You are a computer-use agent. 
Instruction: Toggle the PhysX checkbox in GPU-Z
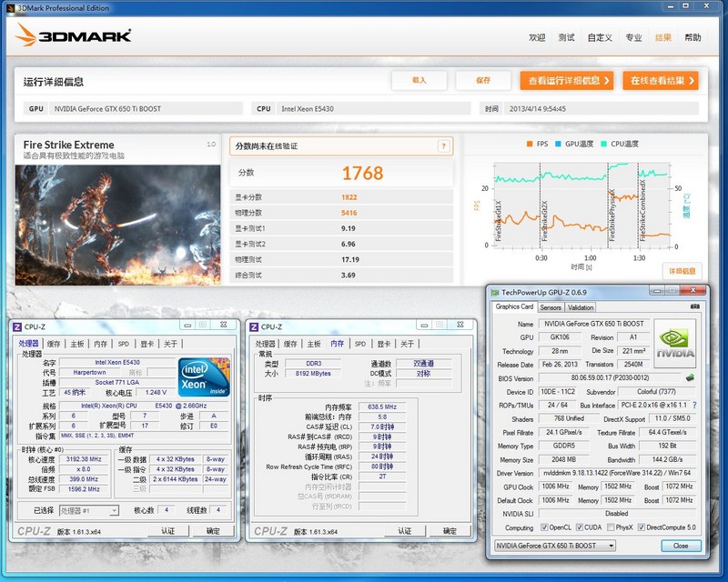(611, 527)
